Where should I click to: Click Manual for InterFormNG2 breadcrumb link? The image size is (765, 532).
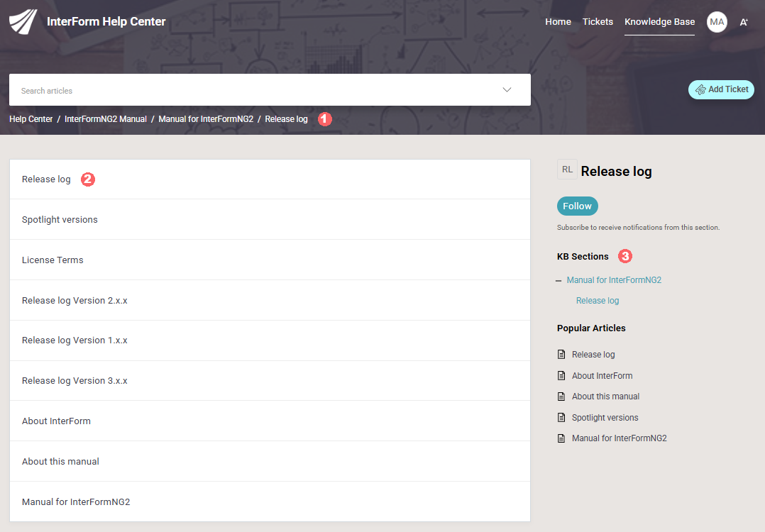(206, 119)
